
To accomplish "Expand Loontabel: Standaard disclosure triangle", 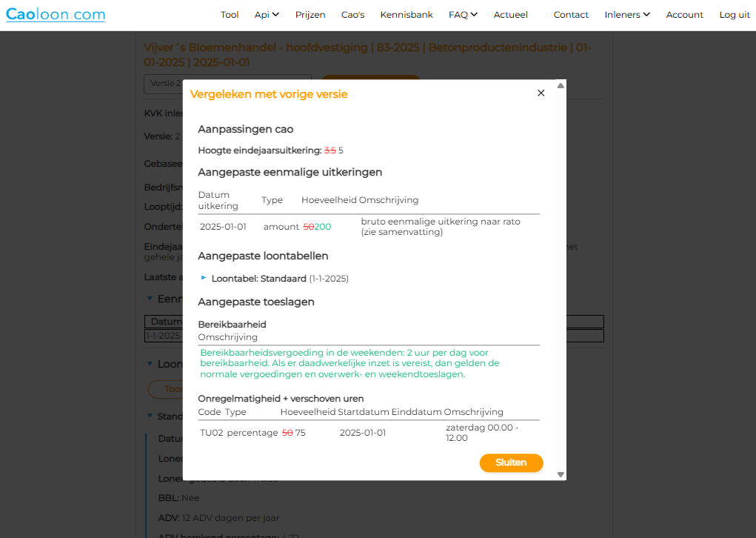I will pos(204,278).
